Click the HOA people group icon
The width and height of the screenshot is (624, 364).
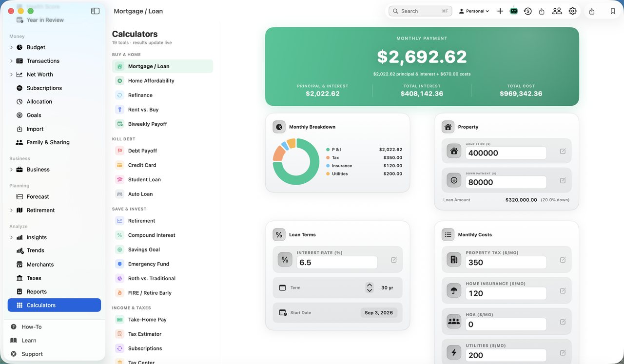tap(454, 322)
